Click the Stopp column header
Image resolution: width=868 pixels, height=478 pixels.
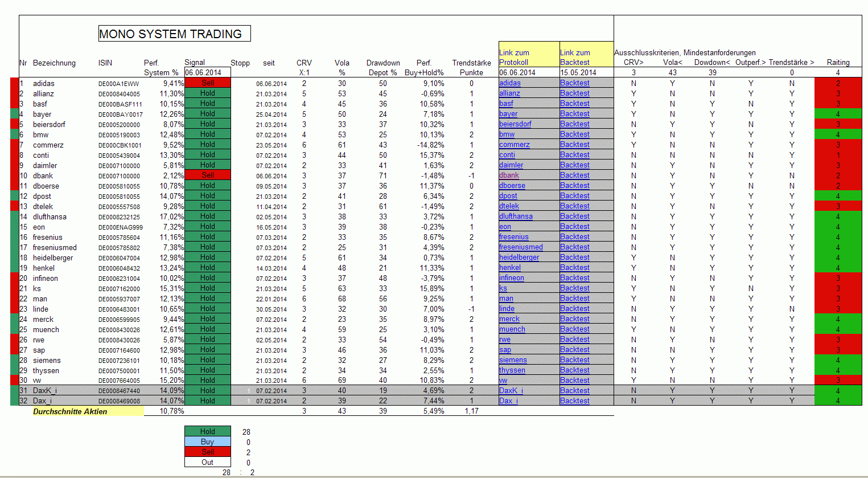[240, 63]
